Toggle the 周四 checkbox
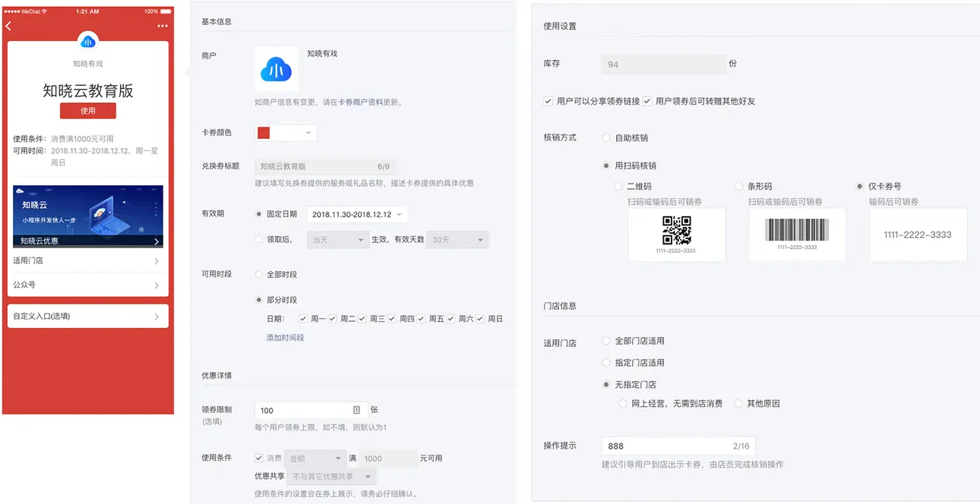 coord(392,319)
